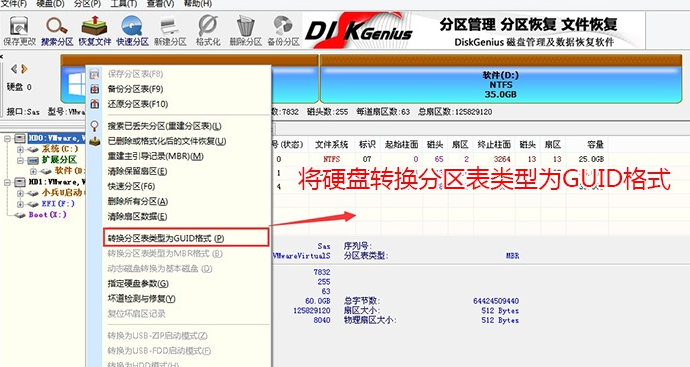Select 备份分区表(F9) menu item

(x=136, y=89)
